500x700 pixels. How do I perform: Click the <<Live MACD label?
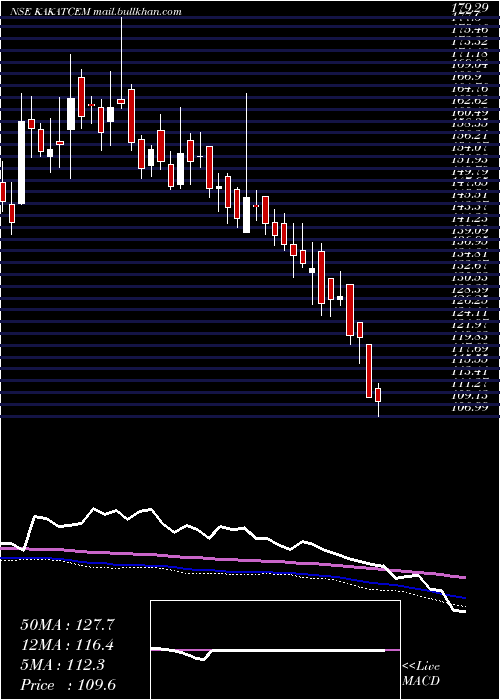(x=421, y=675)
